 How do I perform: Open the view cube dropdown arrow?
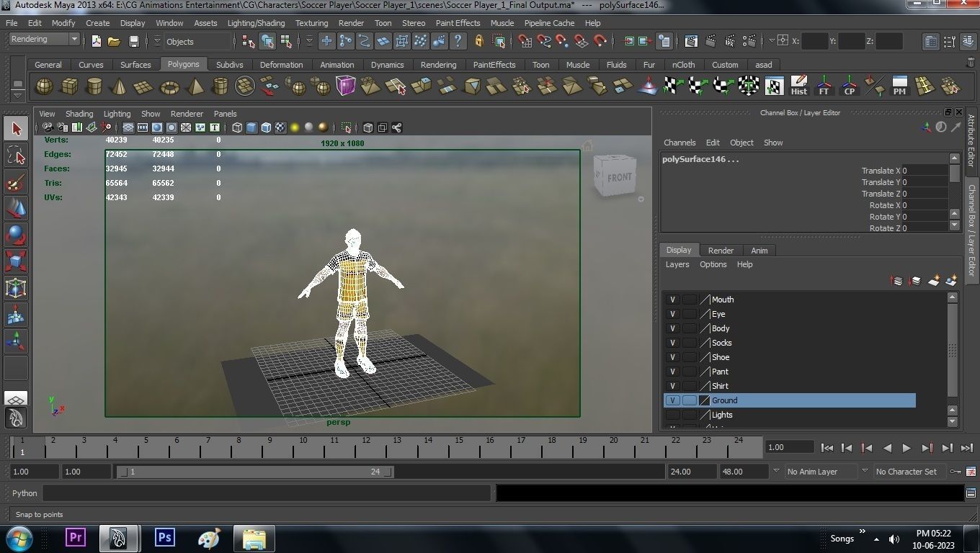(641, 199)
